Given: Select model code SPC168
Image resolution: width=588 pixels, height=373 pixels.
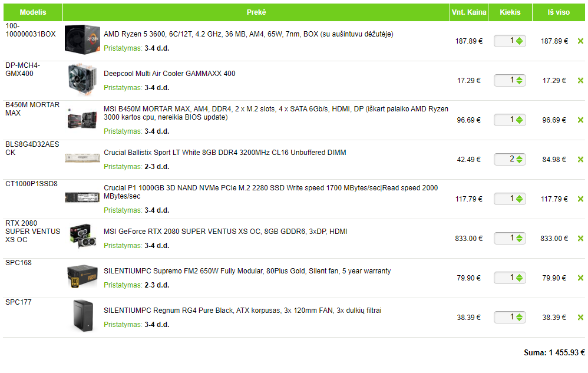Looking at the screenshot, I should click(18, 263).
